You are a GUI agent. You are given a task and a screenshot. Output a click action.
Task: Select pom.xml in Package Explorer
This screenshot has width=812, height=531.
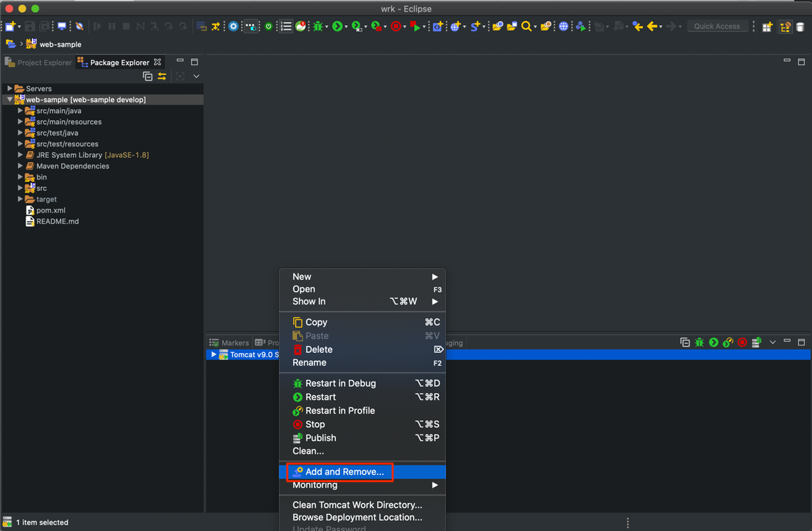pyautogui.click(x=51, y=211)
